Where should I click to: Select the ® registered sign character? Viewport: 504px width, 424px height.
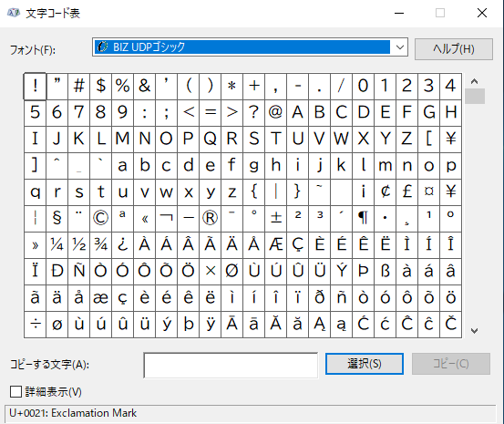211,219
